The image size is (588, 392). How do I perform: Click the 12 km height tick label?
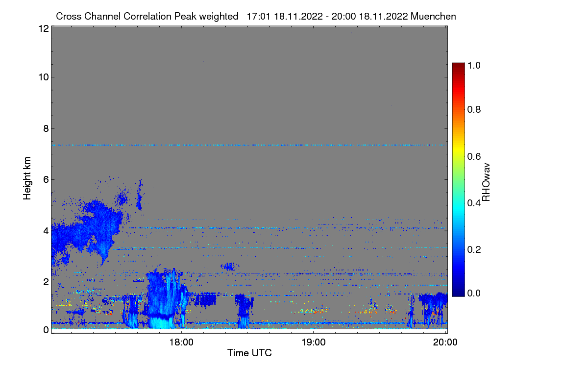click(x=44, y=28)
